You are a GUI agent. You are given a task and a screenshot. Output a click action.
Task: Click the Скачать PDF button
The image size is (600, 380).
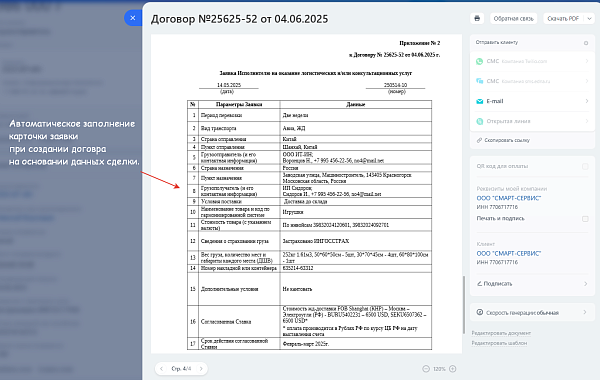click(563, 18)
